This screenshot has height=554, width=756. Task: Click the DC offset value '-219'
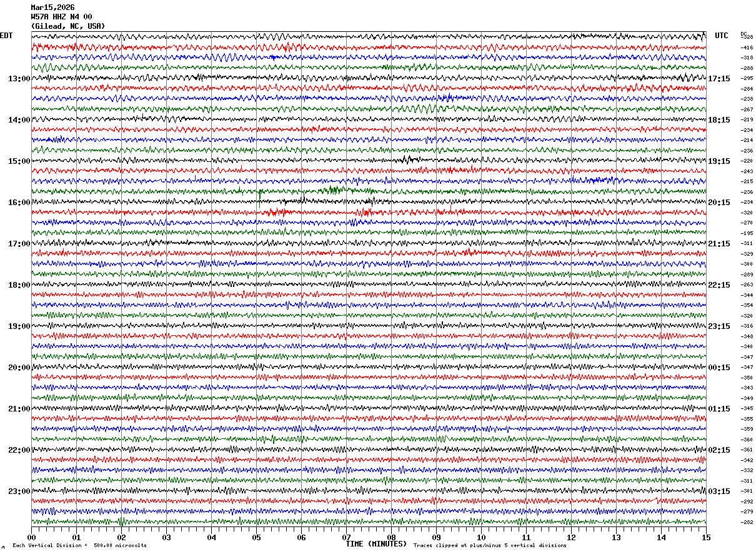(x=747, y=119)
